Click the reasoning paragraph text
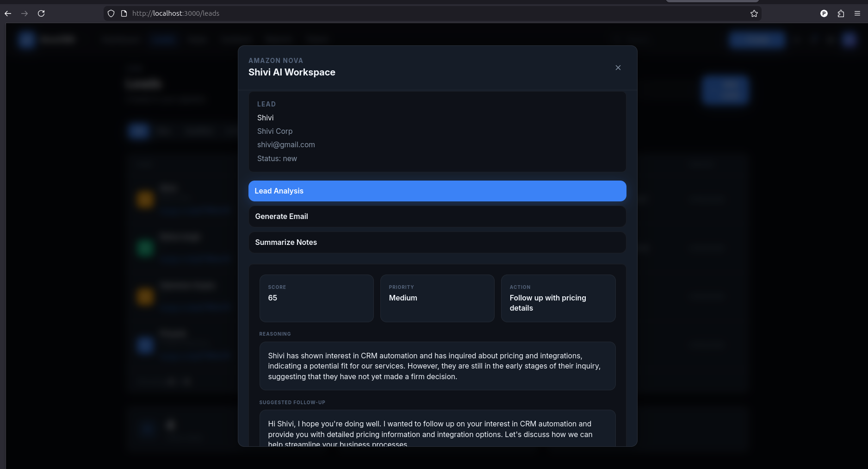The width and height of the screenshot is (868, 469). pos(434,366)
